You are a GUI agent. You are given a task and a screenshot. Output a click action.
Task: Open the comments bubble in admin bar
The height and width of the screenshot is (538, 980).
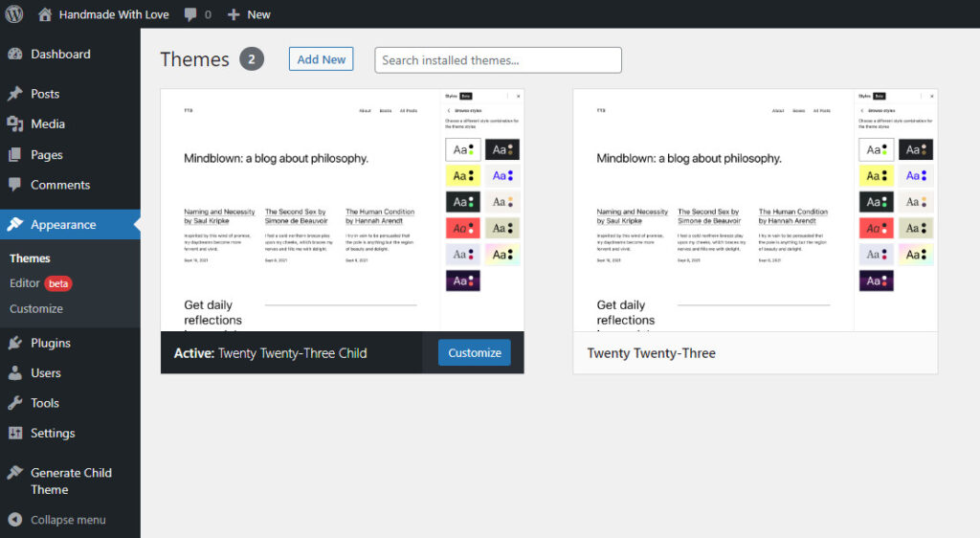coord(190,14)
